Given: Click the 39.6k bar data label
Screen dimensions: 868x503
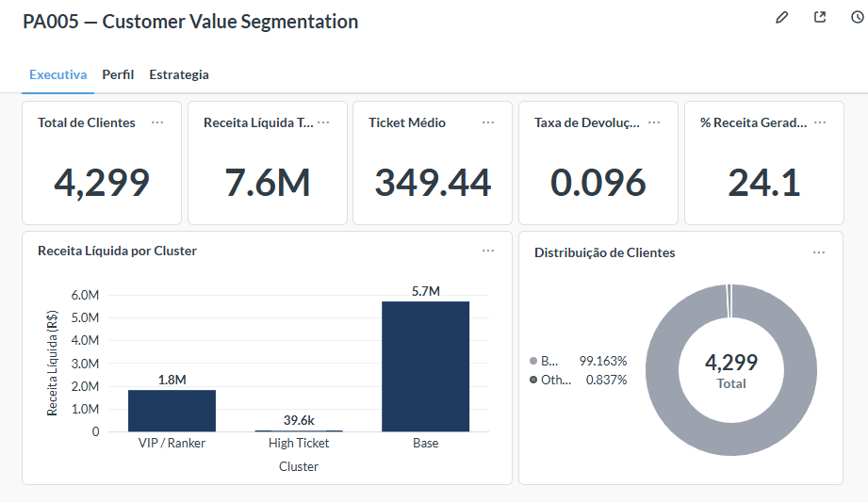Looking at the screenshot, I should pos(299,420).
